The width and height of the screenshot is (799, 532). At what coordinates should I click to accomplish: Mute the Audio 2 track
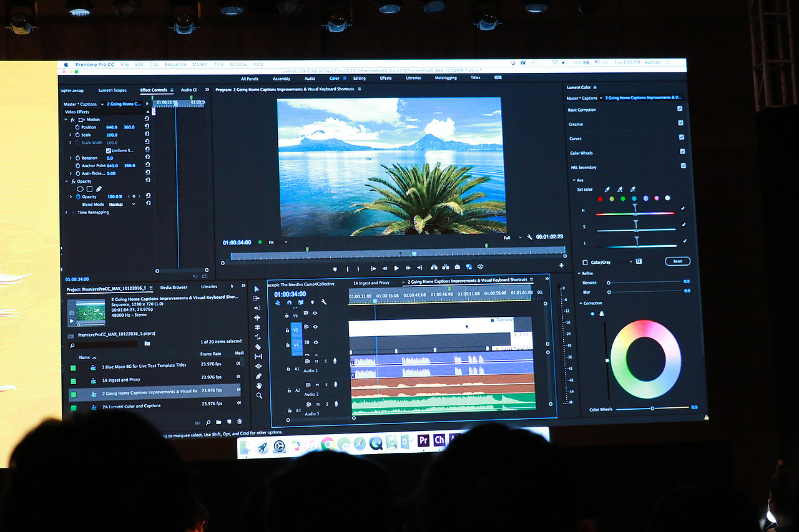pyautogui.click(x=318, y=385)
